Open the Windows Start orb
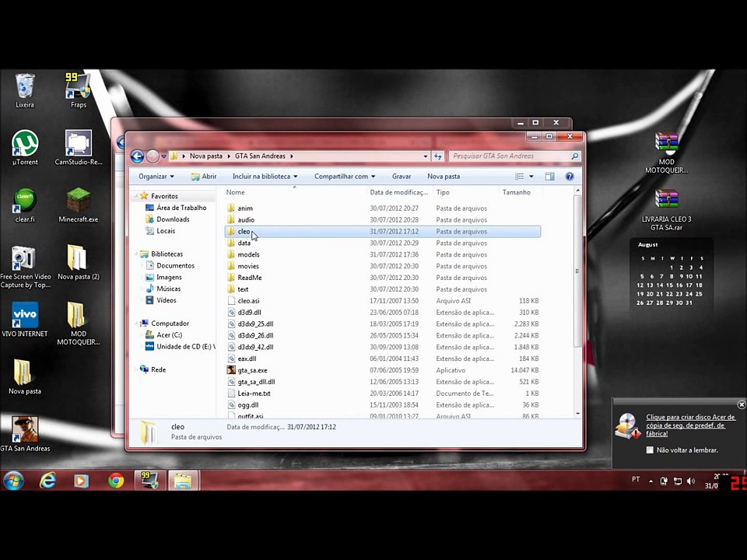This screenshot has height=560, width=747. (14, 481)
